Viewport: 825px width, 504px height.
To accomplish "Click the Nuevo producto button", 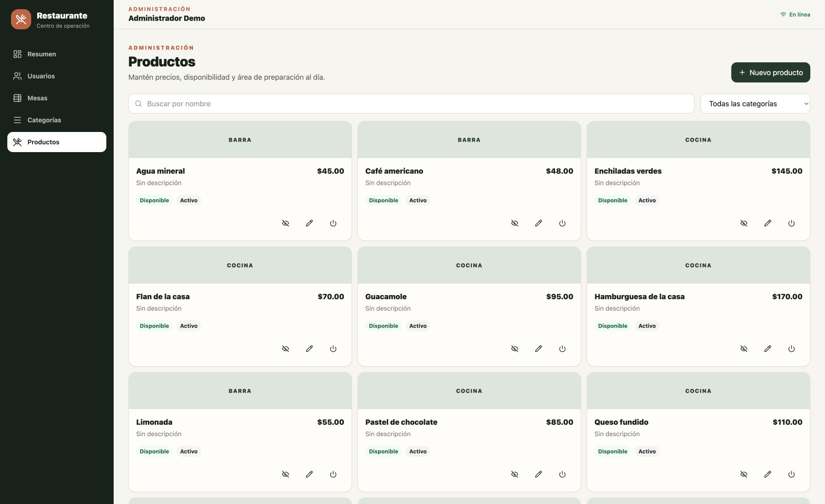I will (770, 72).
